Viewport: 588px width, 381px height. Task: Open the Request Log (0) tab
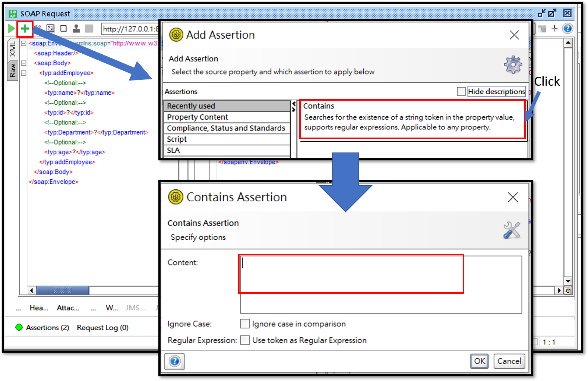coord(102,327)
